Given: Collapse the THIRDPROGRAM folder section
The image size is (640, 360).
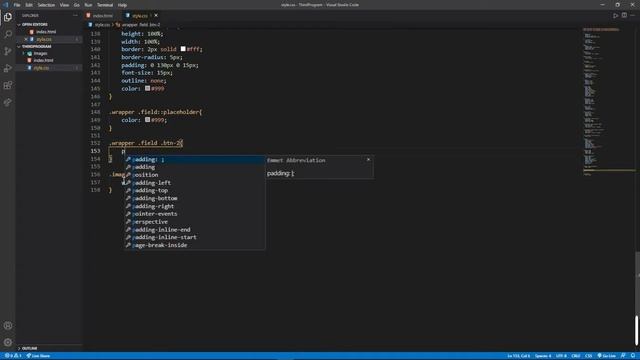Looking at the screenshot, I should pyautogui.click(x=49, y=47).
